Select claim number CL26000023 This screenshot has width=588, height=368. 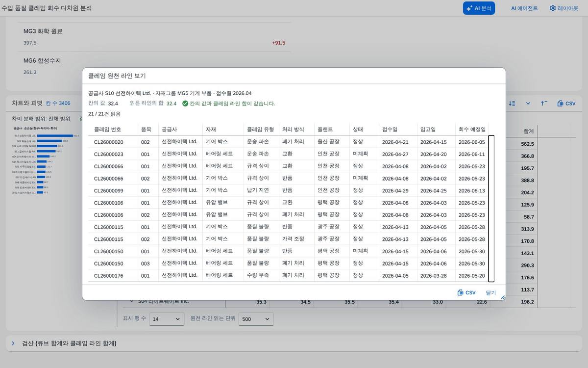pyautogui.click(x=109, y=154)
